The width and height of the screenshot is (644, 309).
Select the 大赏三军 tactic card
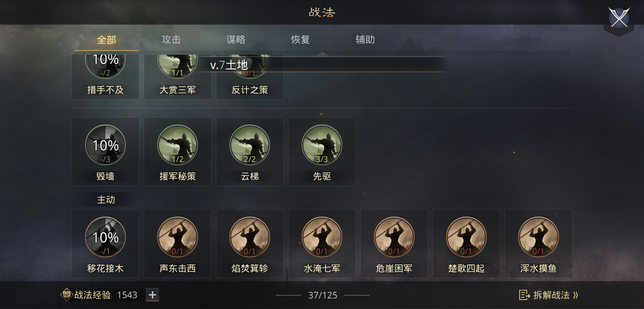click(178, 77)
